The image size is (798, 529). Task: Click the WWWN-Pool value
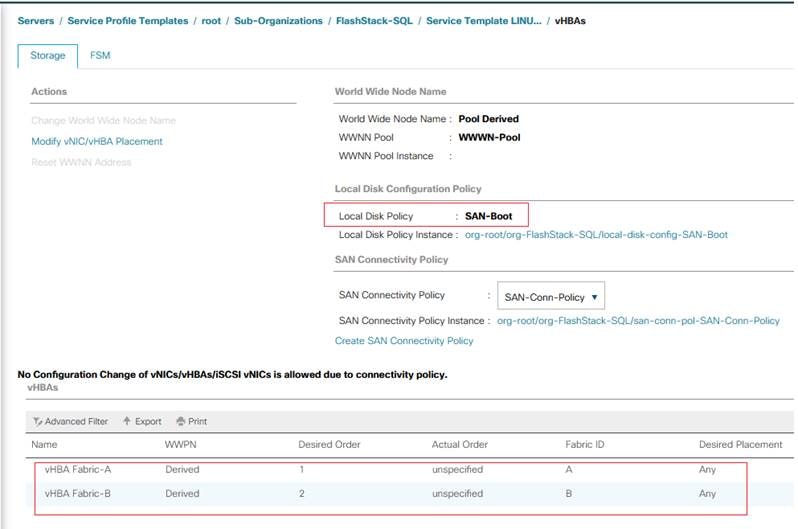point(489,137)
